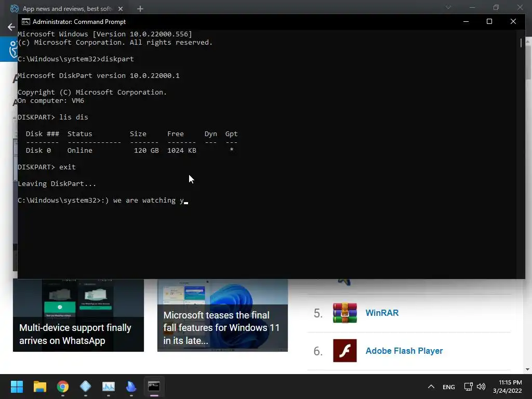532x399 pixels.
Task: Click the '1024 KB' free space value
Action: click(181, 150)
